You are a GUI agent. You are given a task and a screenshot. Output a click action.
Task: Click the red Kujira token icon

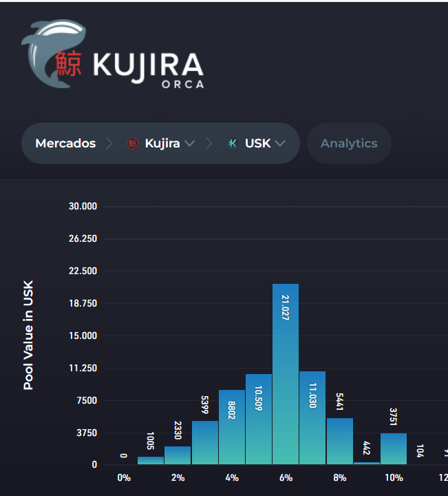point(132,143)
